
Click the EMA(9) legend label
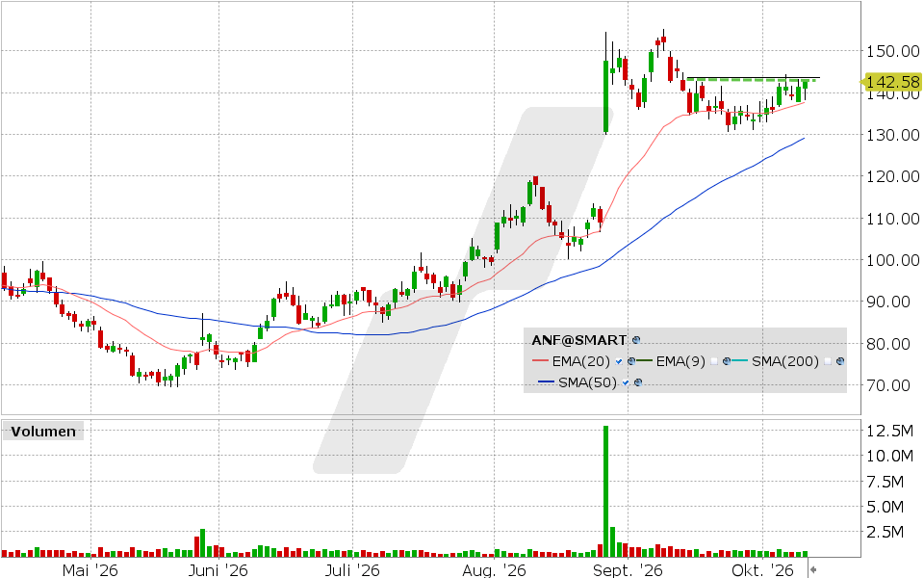click(x=680, y=361)
